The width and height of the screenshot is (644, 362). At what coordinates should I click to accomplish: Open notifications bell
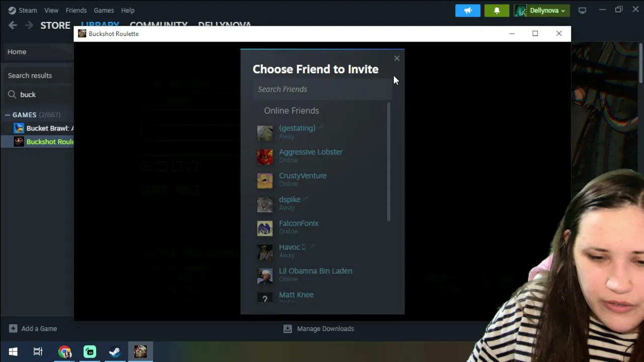tap(497, 10)
